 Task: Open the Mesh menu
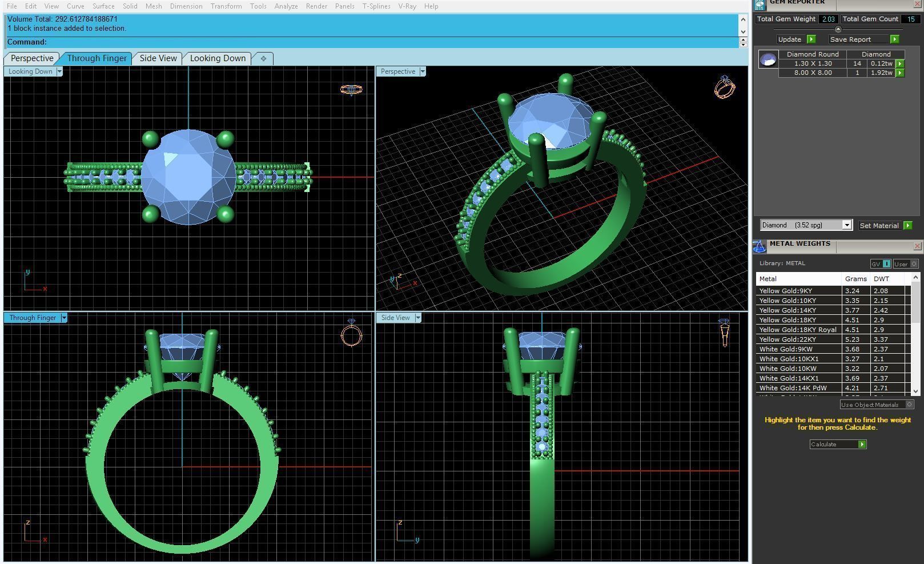click(x=154, y=6)
